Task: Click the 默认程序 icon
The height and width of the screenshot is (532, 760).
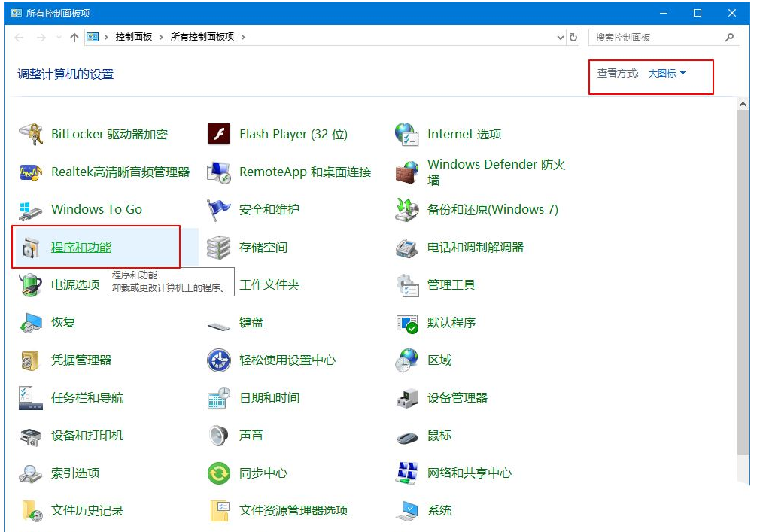Action: 407,323
